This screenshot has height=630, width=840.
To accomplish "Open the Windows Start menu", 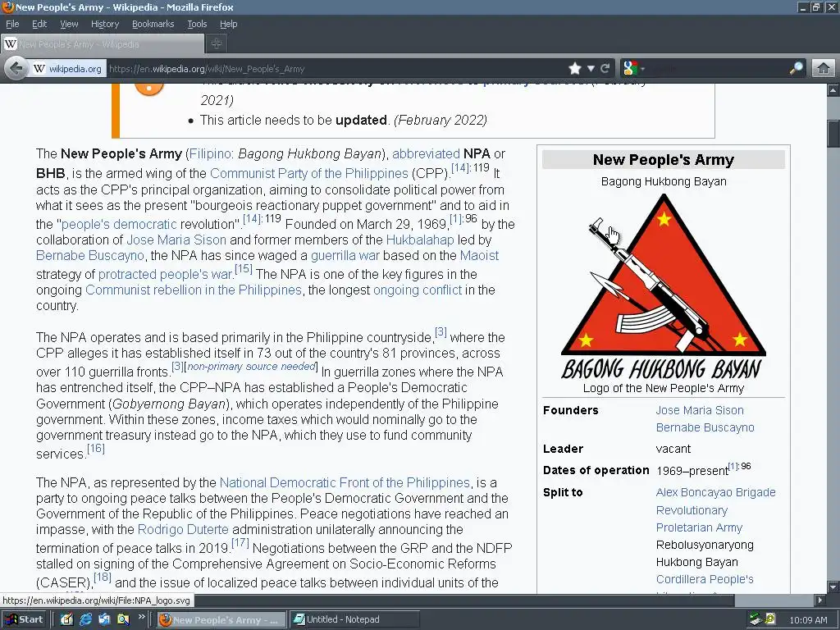I will [x=25, y=619].
